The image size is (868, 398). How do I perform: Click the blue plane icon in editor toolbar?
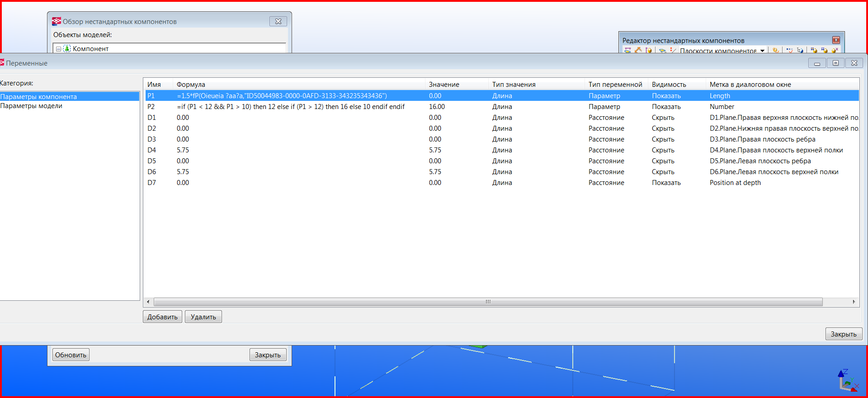coord(662,51)
